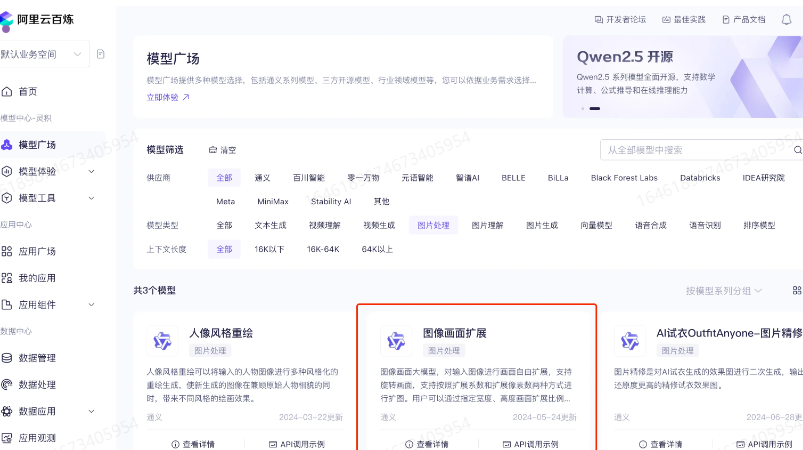Open the document icon beside 默认业务空间
This screenshot has width=803, height=450.
pyautogui.click(x=100, y=54)
